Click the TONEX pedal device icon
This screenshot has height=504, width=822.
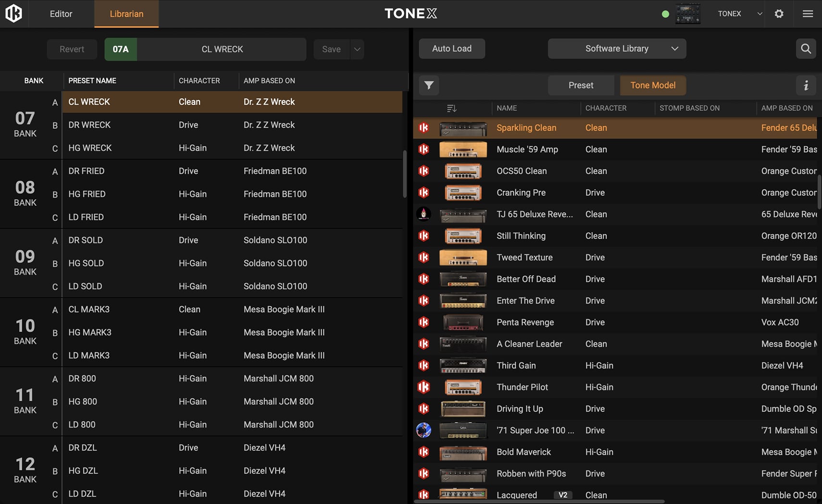click(688, 13)
